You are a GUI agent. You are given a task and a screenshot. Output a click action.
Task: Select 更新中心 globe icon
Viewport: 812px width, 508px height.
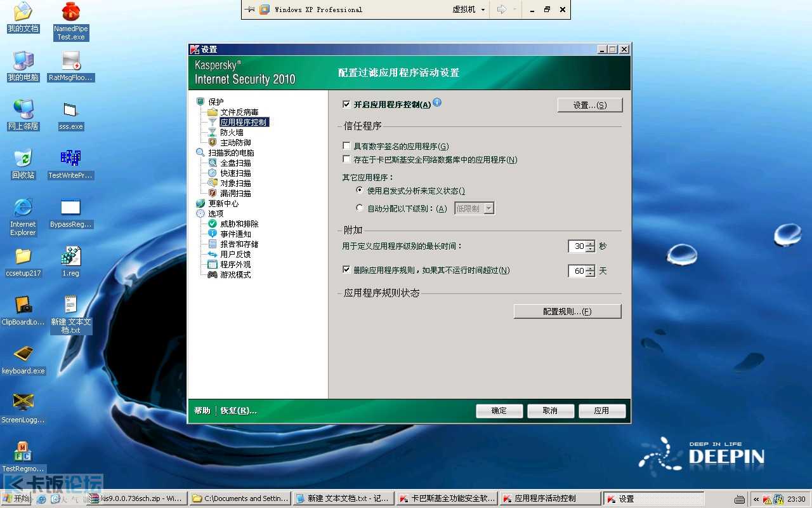(x=200, y=203)
